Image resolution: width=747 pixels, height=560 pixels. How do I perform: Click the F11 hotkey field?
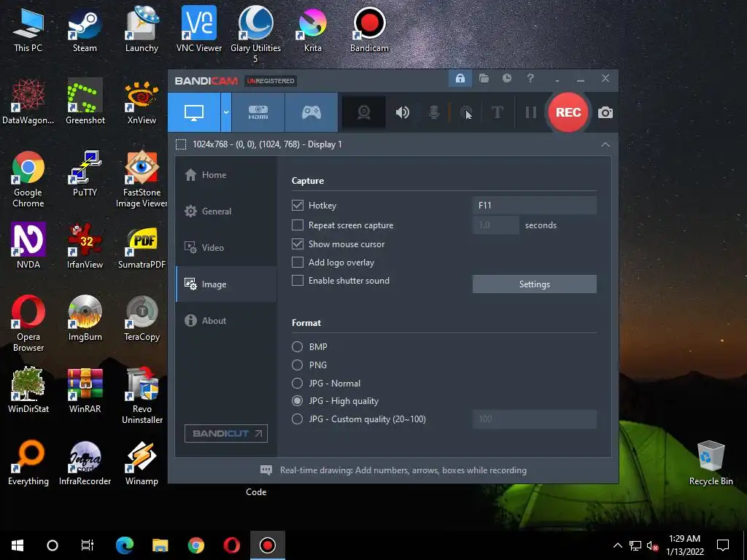click(x=534, y=205)
